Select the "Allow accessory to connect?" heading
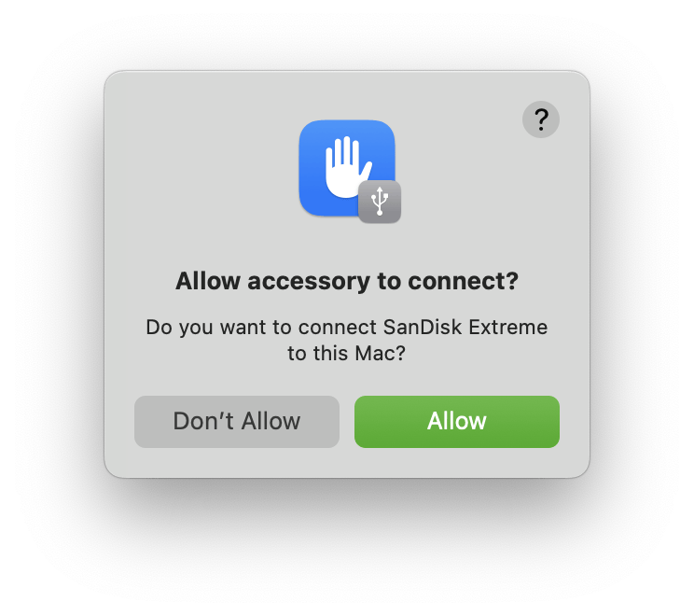 [x=347, y=281]
